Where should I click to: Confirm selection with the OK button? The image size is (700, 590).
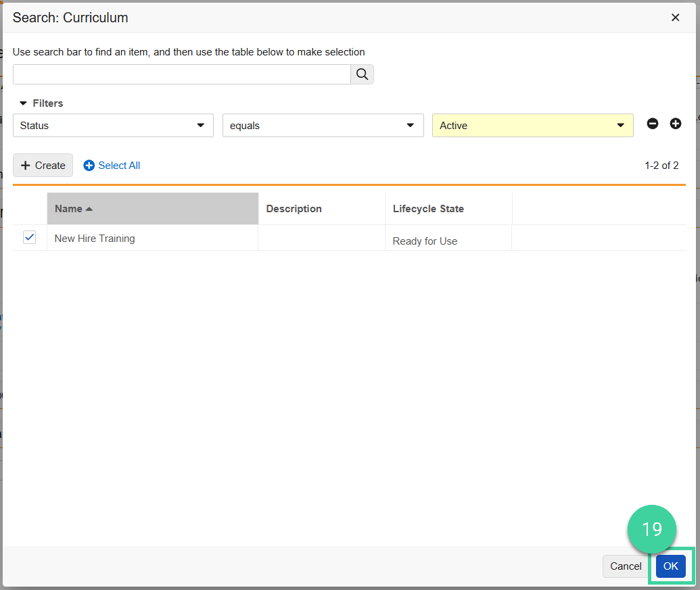(x=670, y=566)
